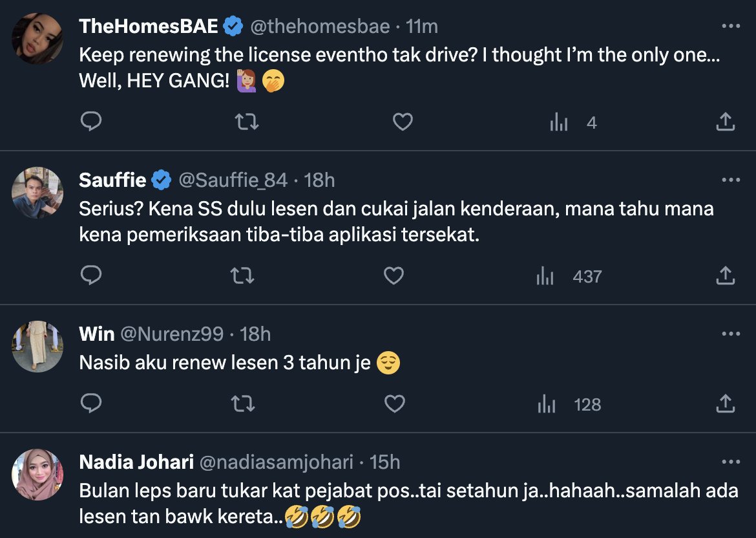
Task: Share TheHomesBAE's tweet
Action: pyautogui.click(x=726, y=122)
